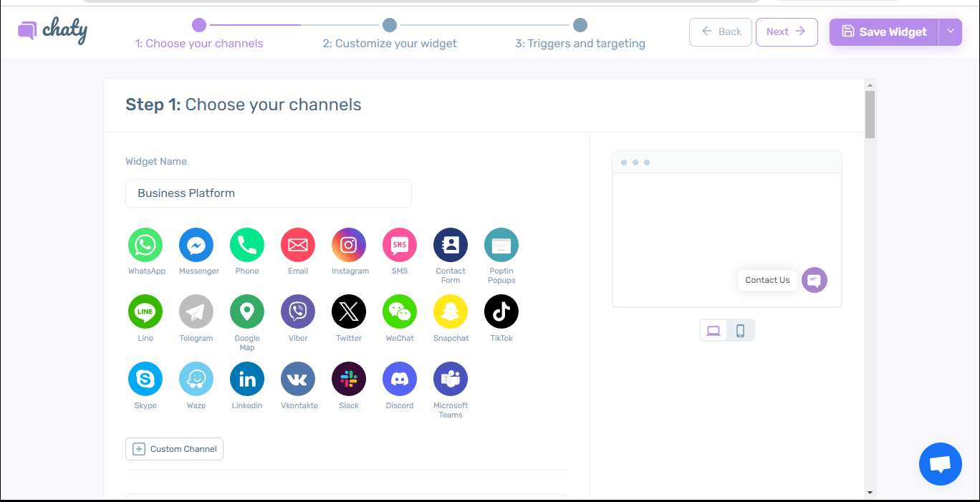This screenshot has width=980, height=502.
Task: Select the Twitter X channel icon
Action: click(x=349, y=312)
